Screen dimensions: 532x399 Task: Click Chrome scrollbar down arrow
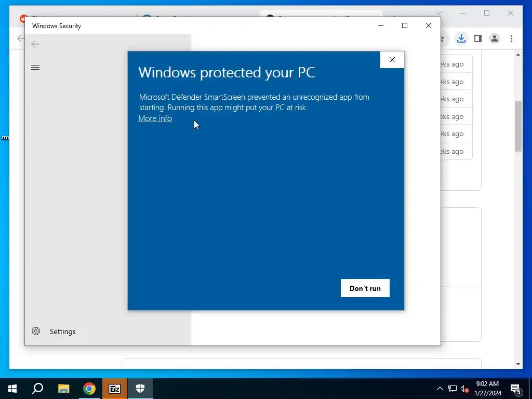[x=518, y=364]
